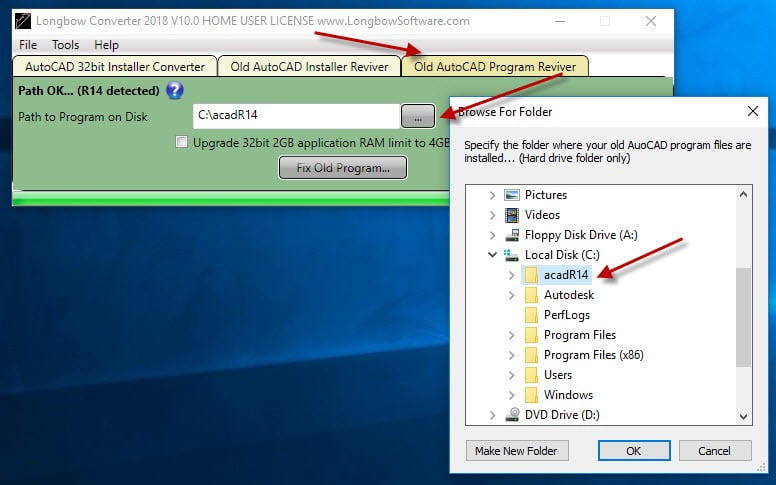This screenshot has height=485, width=776.
Task: Expand the Videos tree node
Action: pyautogui.click(x=492, y=215)
